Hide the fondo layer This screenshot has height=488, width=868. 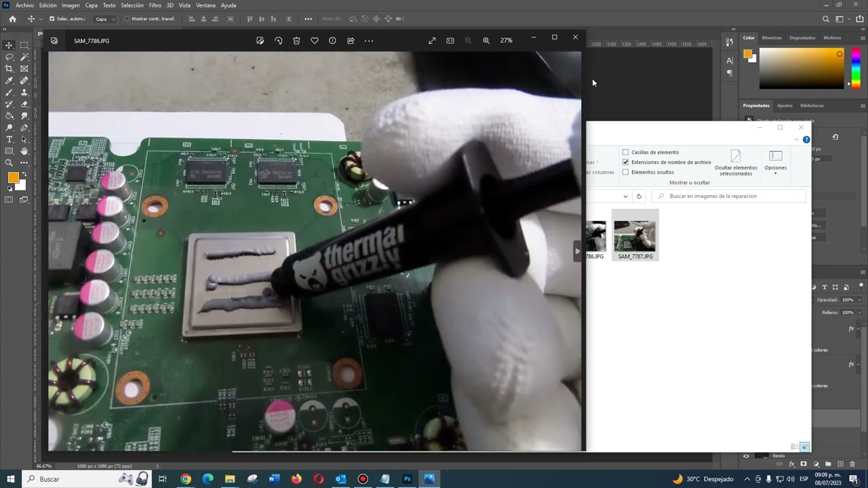pos(746,456)
